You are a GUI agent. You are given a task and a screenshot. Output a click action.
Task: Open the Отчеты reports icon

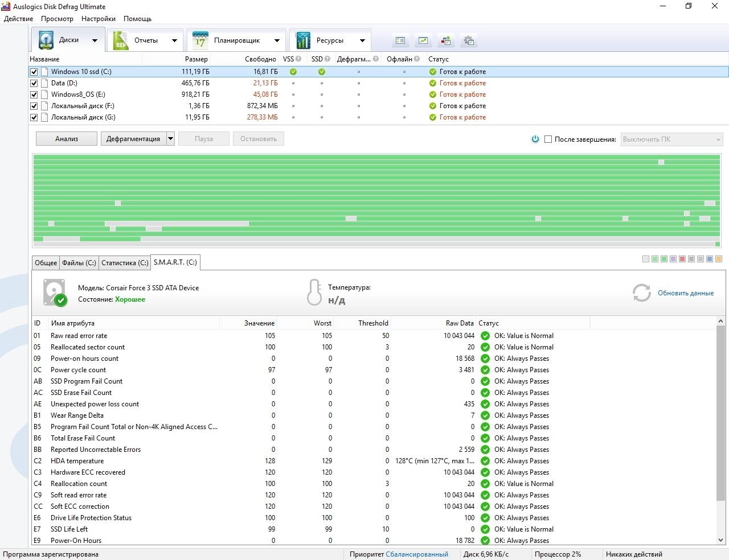121,40
